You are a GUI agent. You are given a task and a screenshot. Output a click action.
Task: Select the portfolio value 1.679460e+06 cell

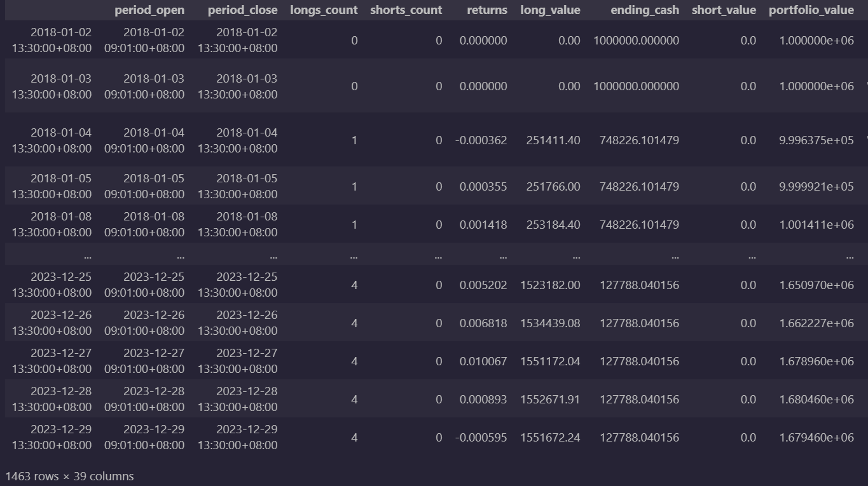coord(816,438)
